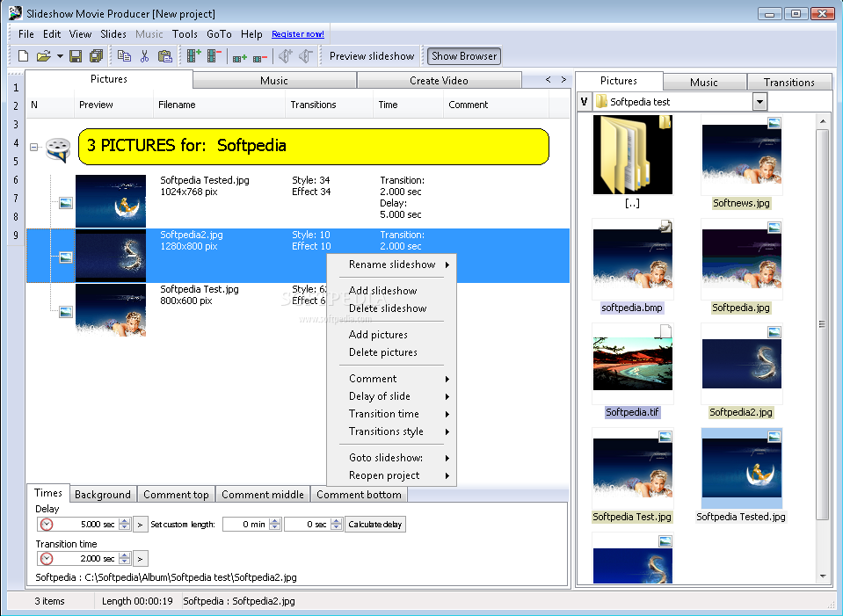Click the Delete pictures small minus icon
Image resolution: width=843 pixels, height=616 pixels.
coord(260,57)
